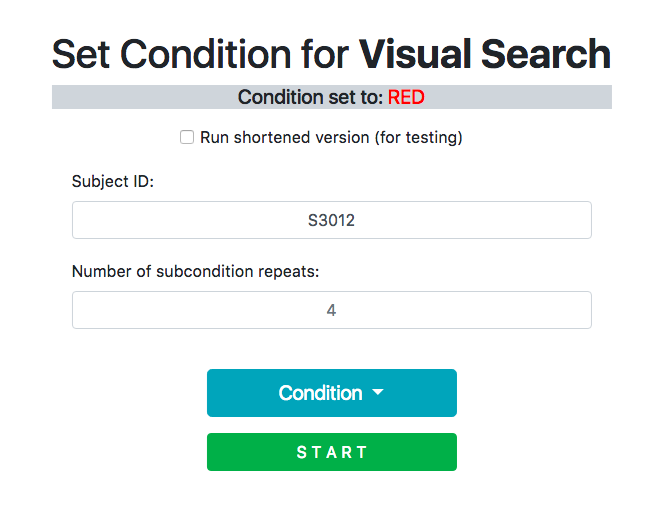Focus the subcondition repeats number field
Screen dimensions: 663x513
tap(332, 310)
